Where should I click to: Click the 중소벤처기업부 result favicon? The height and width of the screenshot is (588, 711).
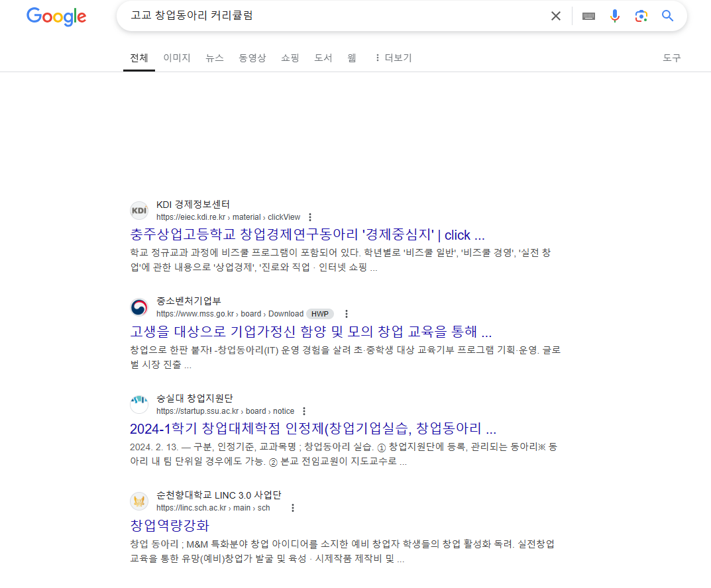pos(139,307)
